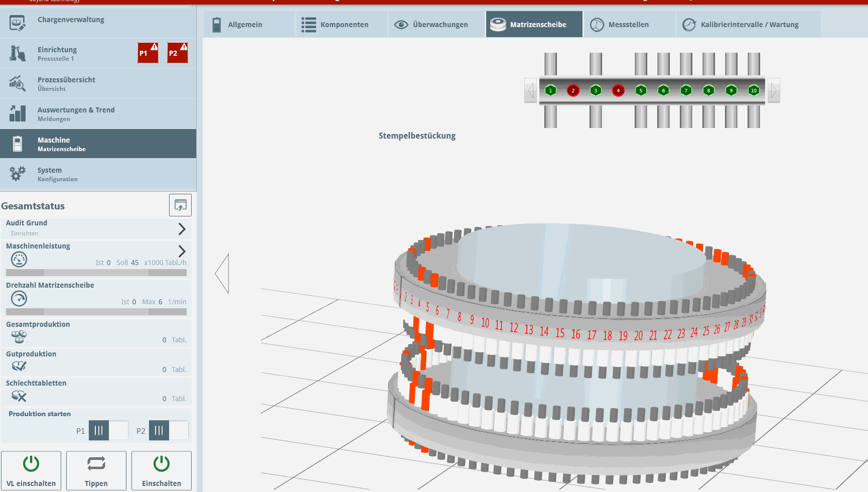Expand Maschinenleistung details
The image size is (868, 492).
pyautogui.click(x=182, y=251)
